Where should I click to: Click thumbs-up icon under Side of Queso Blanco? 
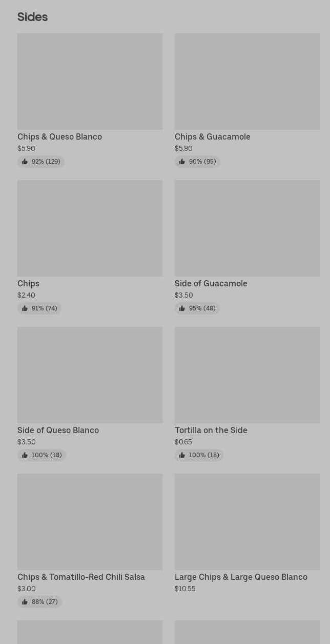25,455
